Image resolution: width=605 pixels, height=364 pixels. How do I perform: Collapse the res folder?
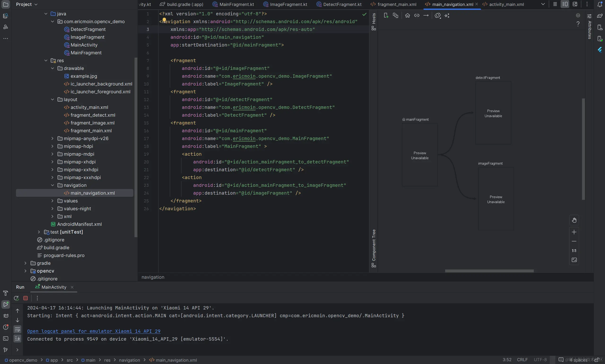tap(46, 60)
